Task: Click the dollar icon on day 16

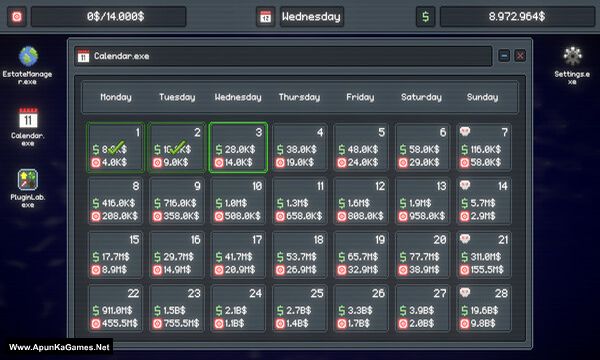Action: [x=157, y=257]
